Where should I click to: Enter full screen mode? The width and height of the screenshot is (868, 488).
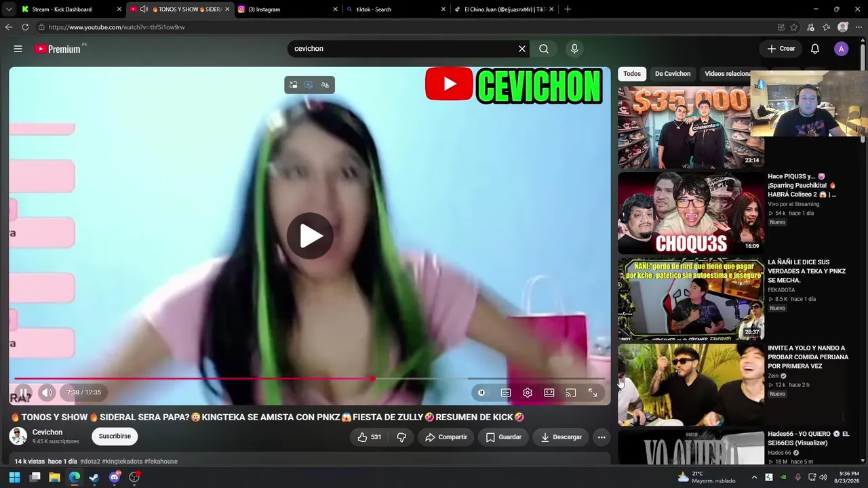pyautogui.click(x=593, y=392)
